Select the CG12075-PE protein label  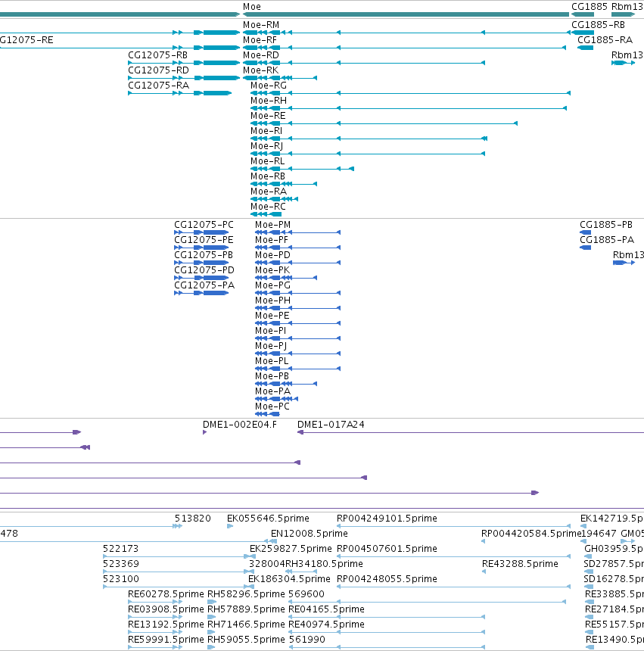(x=204, y=240)
